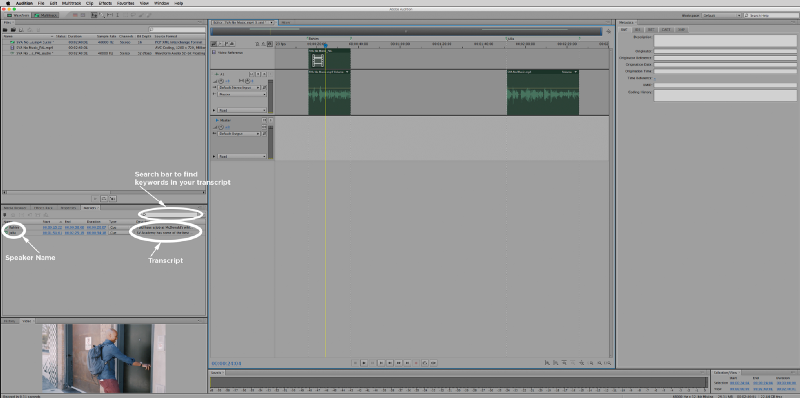Open Default Output dropdown on Master track

click(238, 134)
